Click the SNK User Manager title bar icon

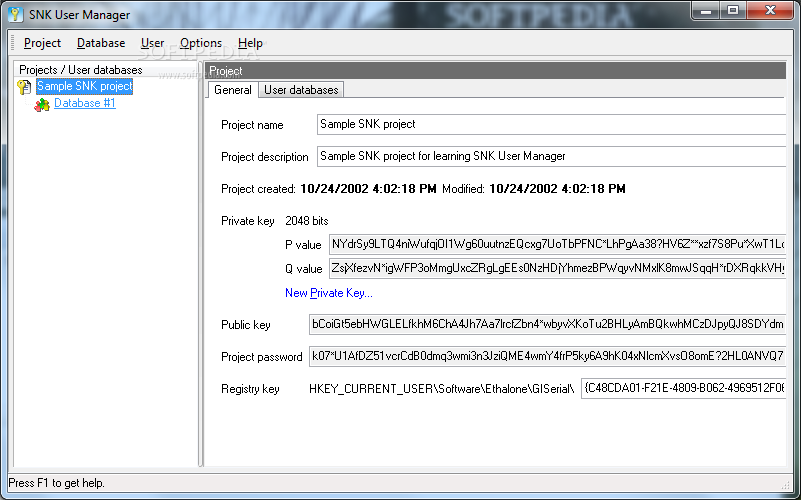click(16, 14)
